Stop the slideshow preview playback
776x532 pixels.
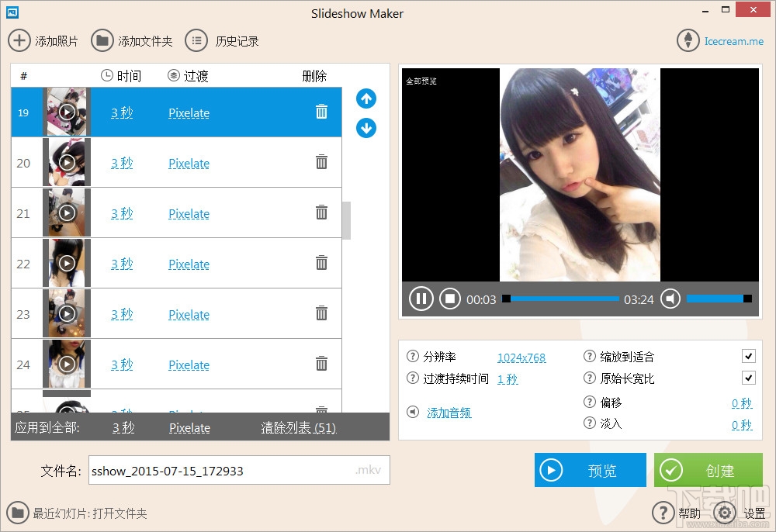coord(450,299)
